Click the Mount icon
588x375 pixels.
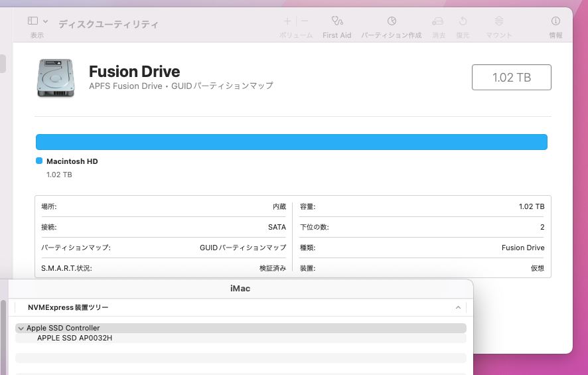[x=499, y=21]
